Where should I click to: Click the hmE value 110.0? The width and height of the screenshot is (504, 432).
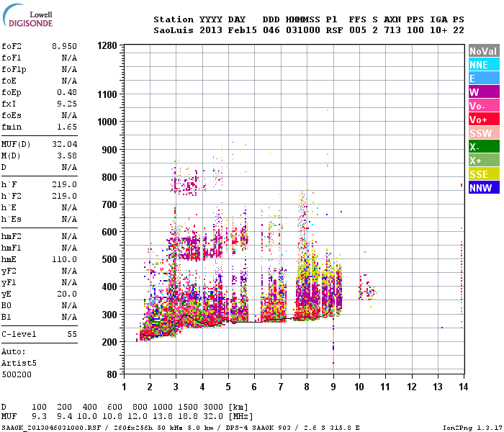tap(64, 259)
